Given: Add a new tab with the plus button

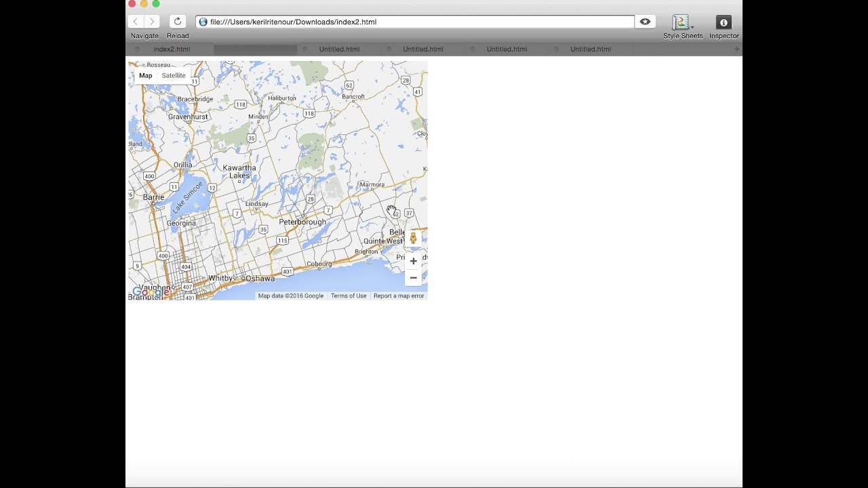Looking at the screenshot, I should coord(737,49).
